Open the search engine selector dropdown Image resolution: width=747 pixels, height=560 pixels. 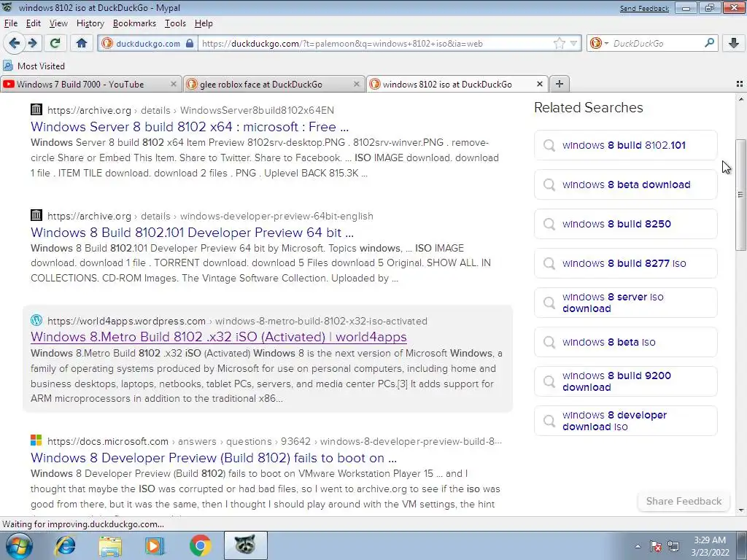click(600, 43)
